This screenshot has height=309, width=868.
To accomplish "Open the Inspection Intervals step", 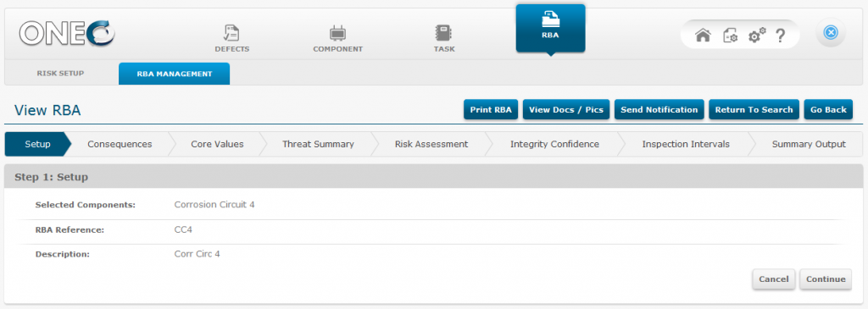I will [685, 144].
